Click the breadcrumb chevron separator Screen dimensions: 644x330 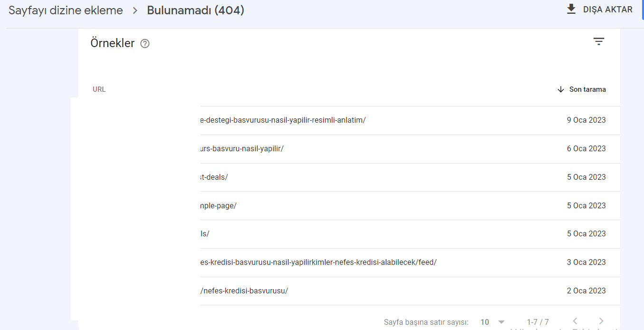[x=135, y=10]
